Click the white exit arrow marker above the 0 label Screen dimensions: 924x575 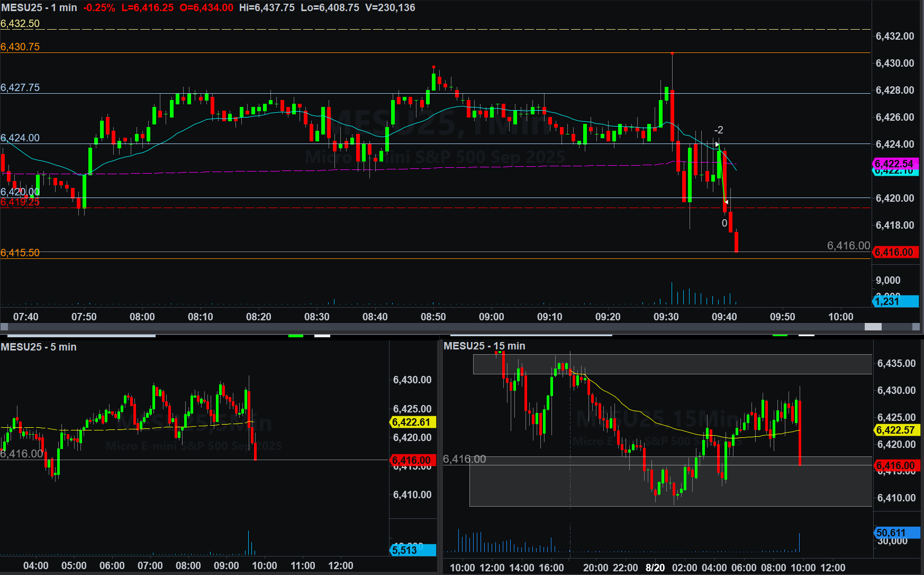click(x=726, y=202)
